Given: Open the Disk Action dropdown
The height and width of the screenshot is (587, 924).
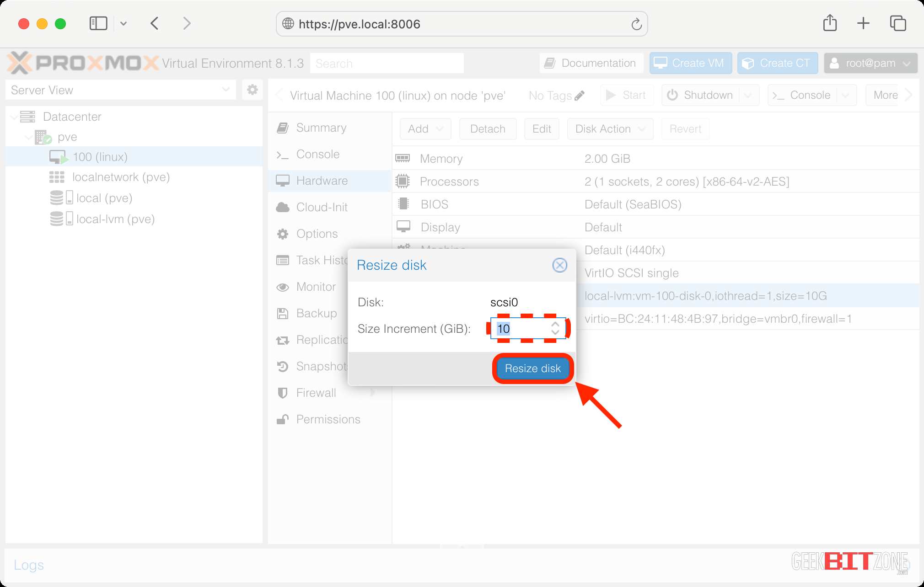Looking at the screenshot, I should (x=609, y=129).
